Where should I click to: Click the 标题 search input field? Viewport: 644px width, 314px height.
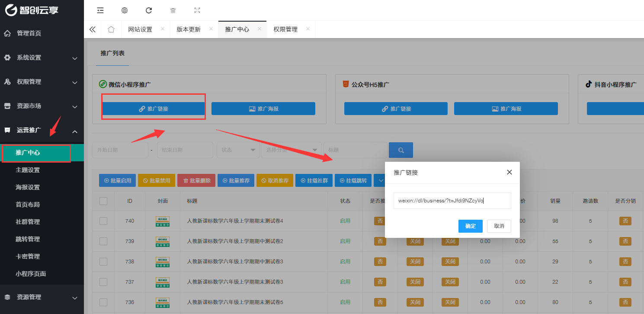pyautogui.click(x=355, y=150)
